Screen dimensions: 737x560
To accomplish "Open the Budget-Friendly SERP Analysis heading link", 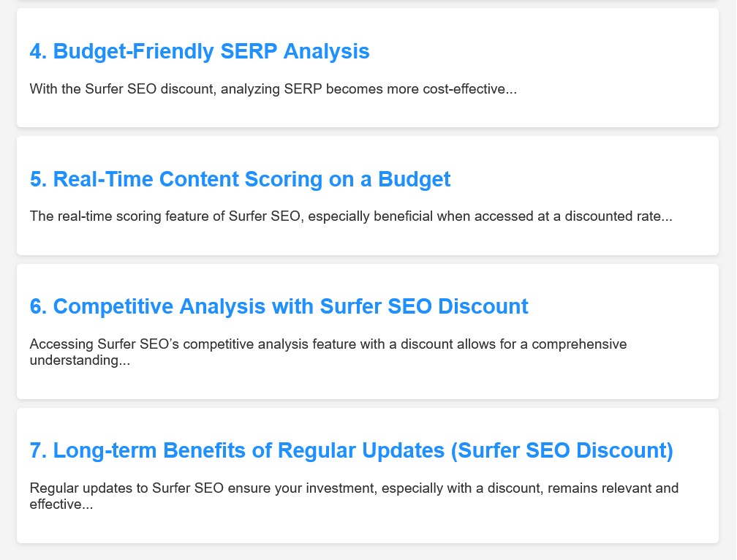I will pos(200,51).
